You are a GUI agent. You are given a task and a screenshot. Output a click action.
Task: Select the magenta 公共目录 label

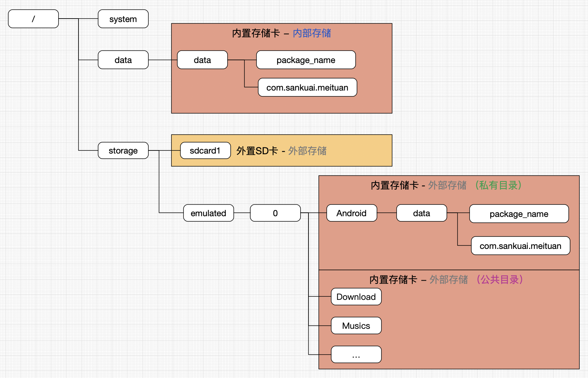(x=500, y=280)
